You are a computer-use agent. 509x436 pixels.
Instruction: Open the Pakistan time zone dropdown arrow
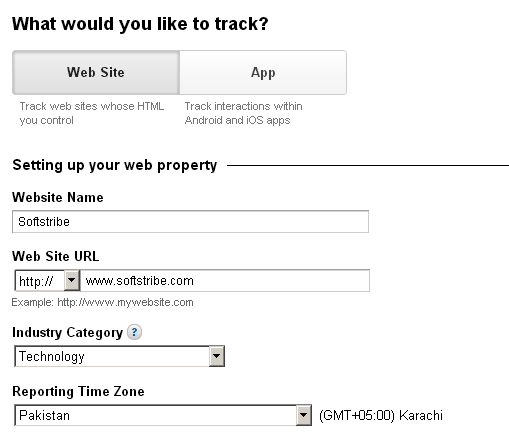303,415
